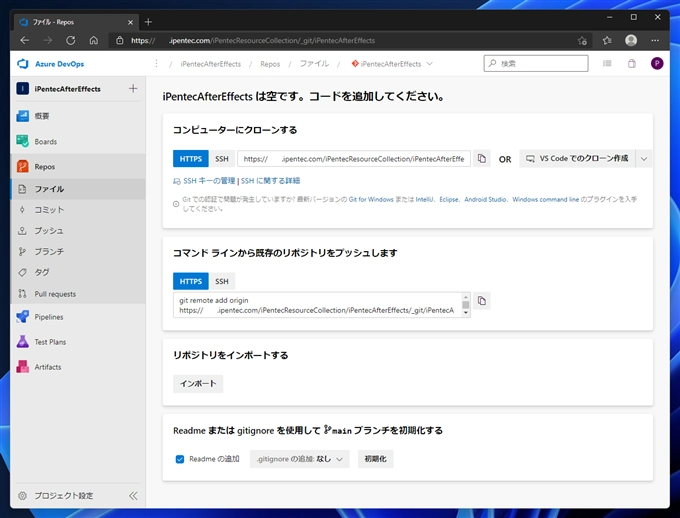The image size is (680, 518).
Task: Open the marketplace shopping bag icon
Action: [x=632, y=64]
